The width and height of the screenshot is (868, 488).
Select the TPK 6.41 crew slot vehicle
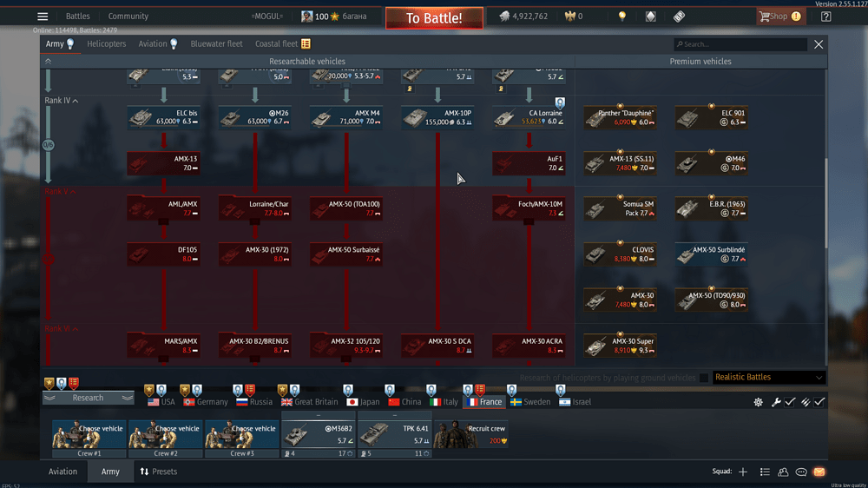(395, 434)
